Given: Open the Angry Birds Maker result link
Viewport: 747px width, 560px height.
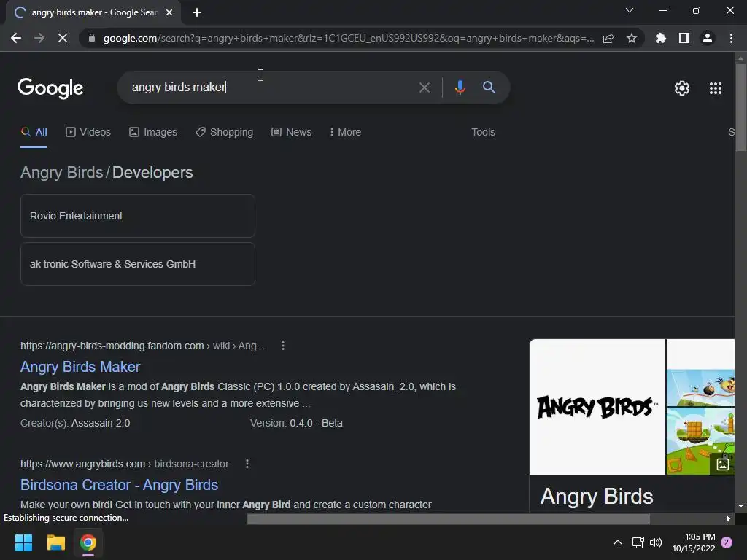Looking at the screenshot, I should (x=80, y=367).
